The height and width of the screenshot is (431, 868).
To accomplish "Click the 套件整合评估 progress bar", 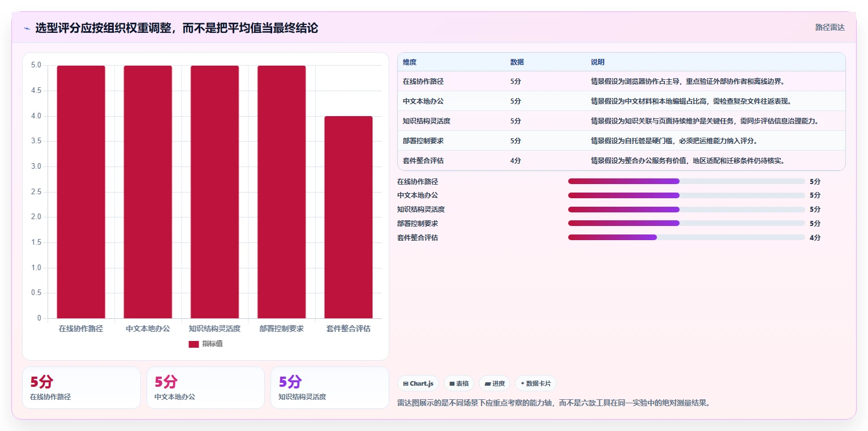I will pos(686,237).
